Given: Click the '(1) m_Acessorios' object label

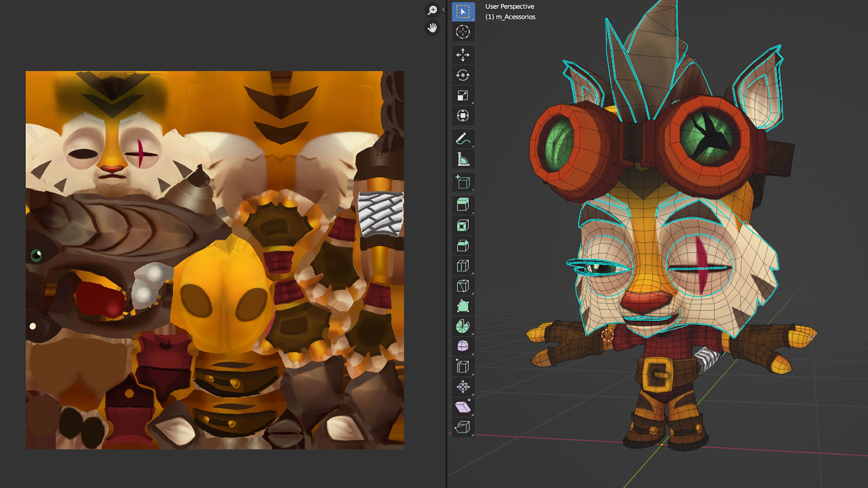Looking at the screenshot, I should point(510,17).
